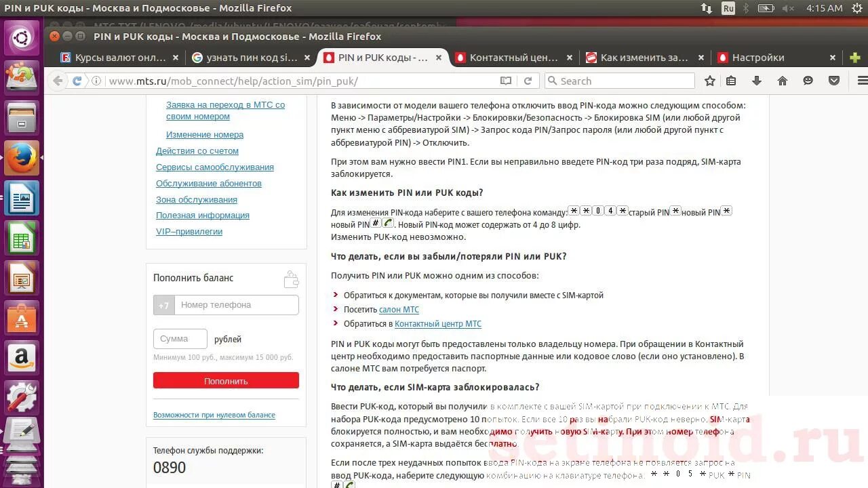Open battery indicator menu

[766, 8]
